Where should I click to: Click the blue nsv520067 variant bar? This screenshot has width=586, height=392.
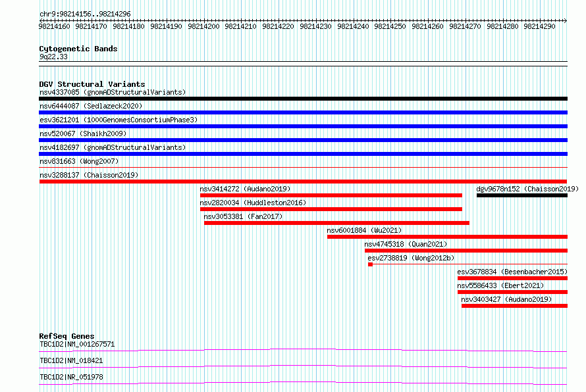[303, 140]
